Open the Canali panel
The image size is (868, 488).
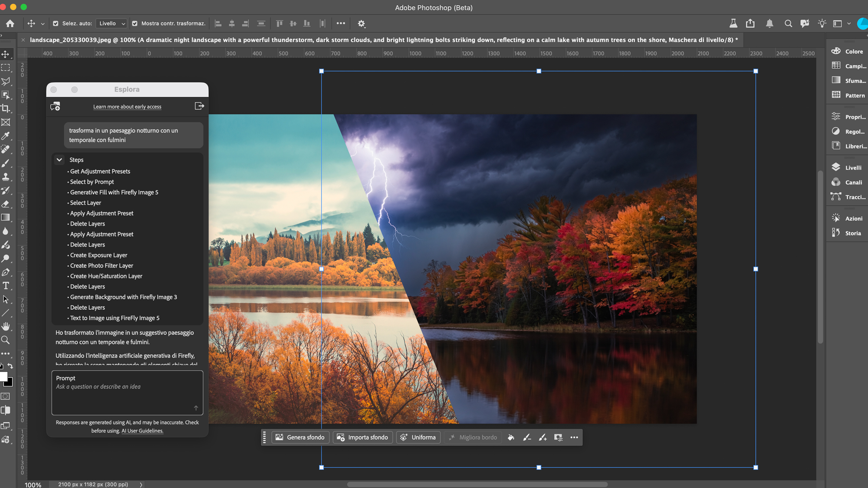(847, 182)
